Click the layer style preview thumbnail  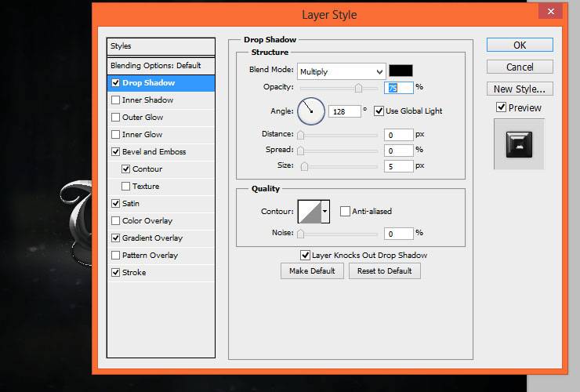pyautogui.click(x=519, y=144)
